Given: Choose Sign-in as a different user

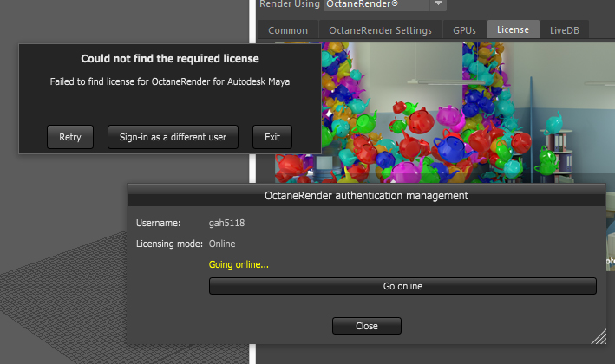Looking at the screenshot, I should pyautogui.click(x=173, y=137).
